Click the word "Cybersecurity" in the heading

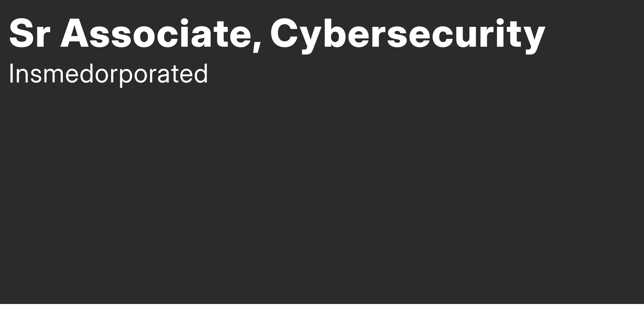(x=408, y=34)
